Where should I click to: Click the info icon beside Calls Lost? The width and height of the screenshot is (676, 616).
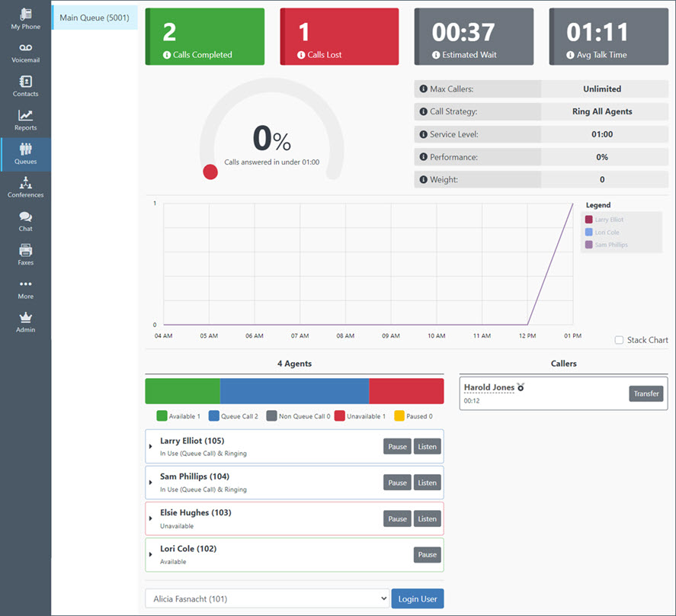(x=301, y=55)
